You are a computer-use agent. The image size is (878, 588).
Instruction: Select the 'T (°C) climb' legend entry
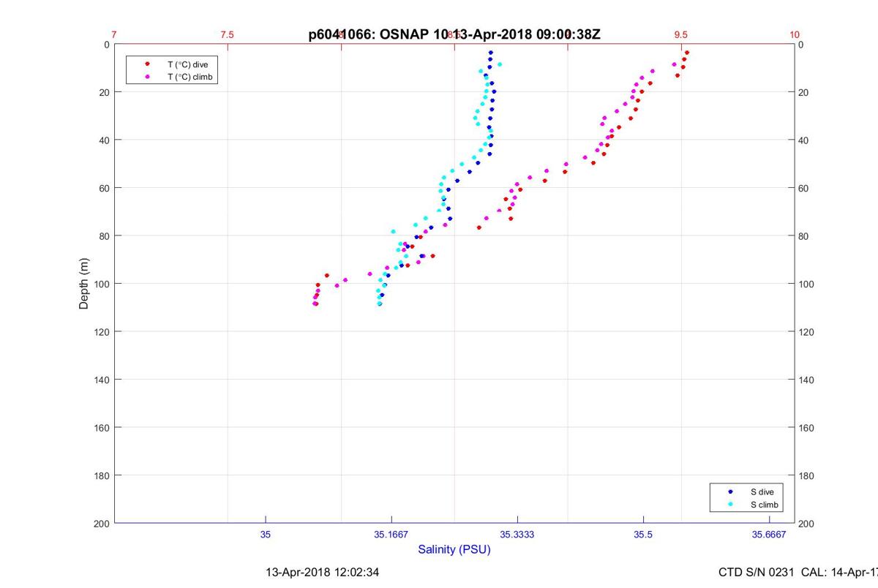[x=190, y=76]
